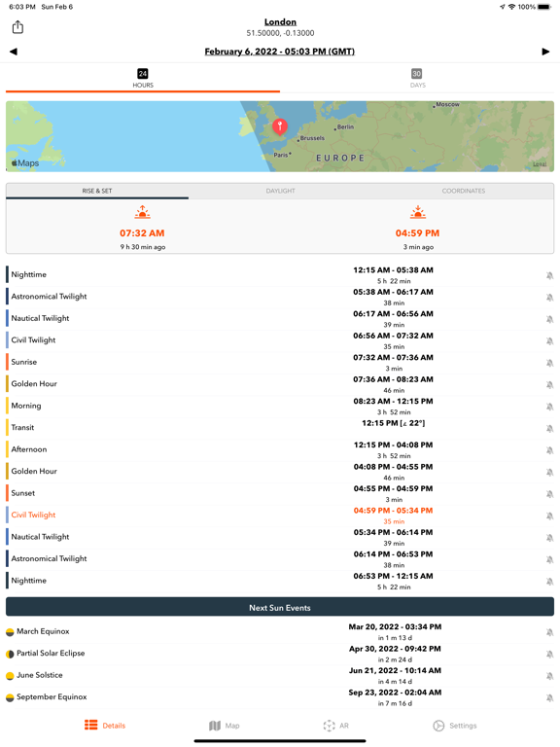Tap the 12:15 PM transit time
The image size is (560, 747).
point(394,423)
